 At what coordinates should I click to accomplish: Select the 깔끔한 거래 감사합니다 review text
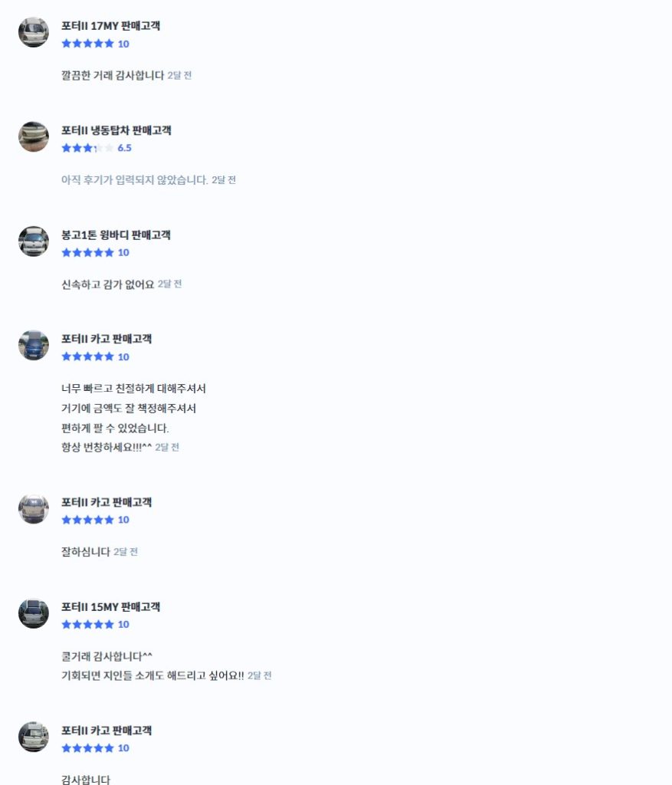click(113, 75)
